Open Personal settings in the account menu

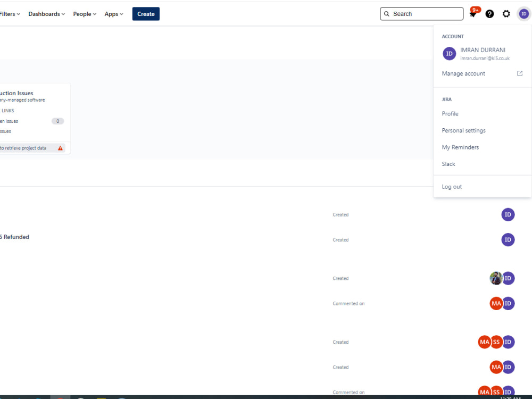click(x=463, y=130)
